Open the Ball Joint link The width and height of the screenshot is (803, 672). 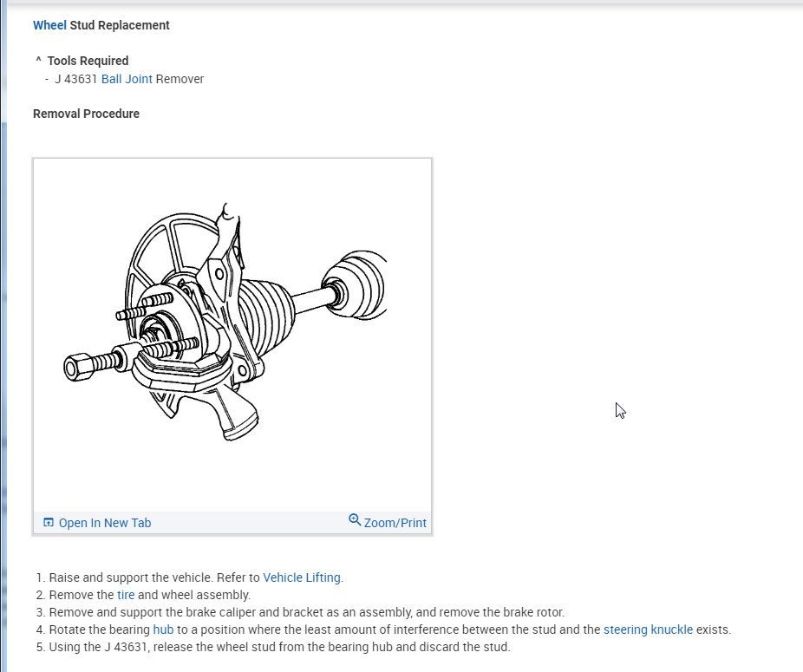(x=127, y=79)
